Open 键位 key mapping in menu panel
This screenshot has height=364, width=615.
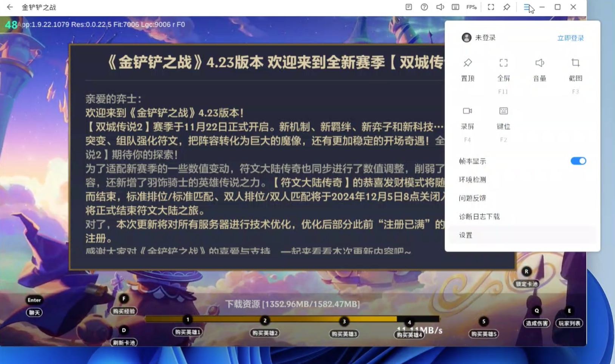coord(504,124)
